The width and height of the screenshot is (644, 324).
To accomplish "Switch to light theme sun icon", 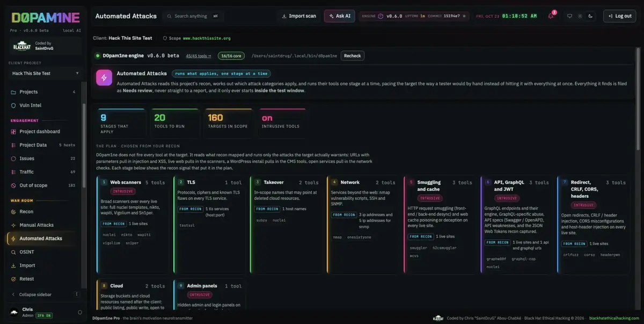I will [x=580, y=16].
